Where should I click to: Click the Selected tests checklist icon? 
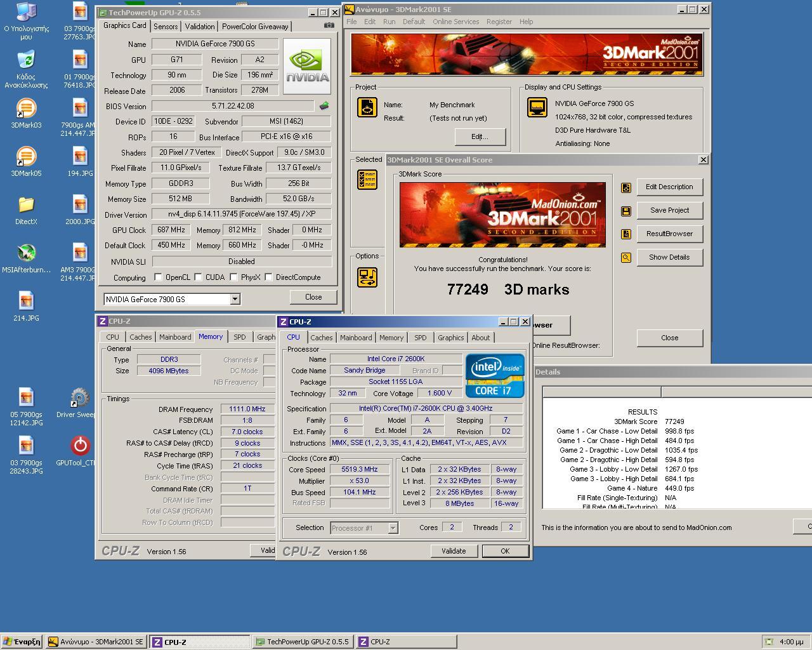(x=367, y=180)
